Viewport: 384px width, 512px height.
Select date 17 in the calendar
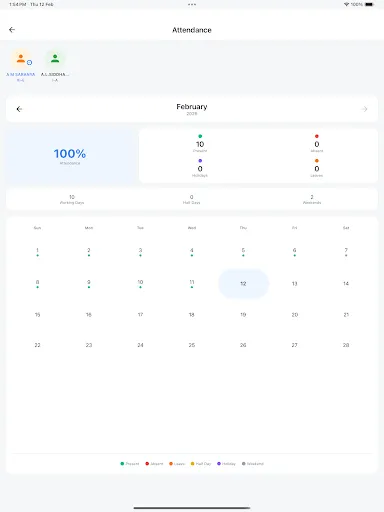(x=140, y=315)
